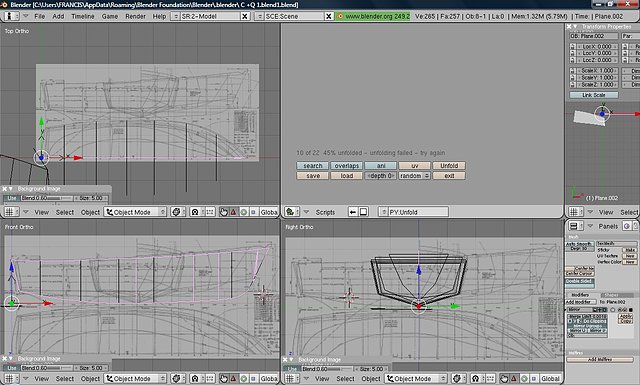The height and width of the screenshot is (385, 640).
Task: Click the Apply button for Mirror modifier
Action: pos(625,316)
